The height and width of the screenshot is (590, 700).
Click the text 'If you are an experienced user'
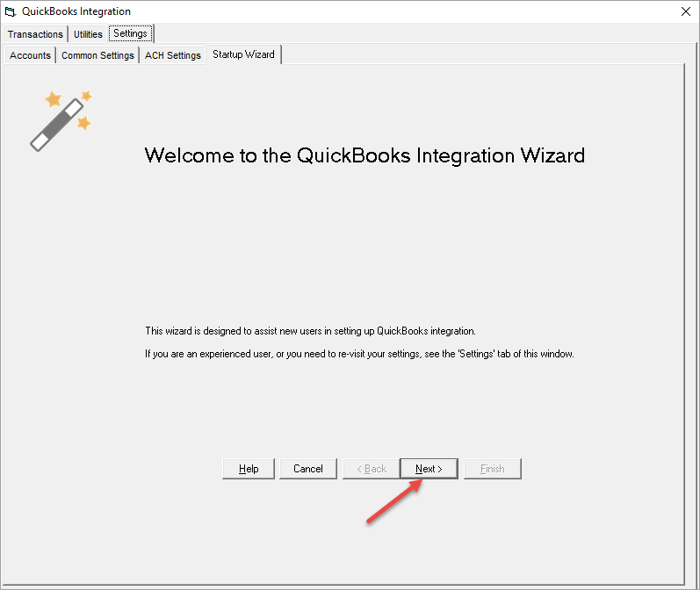209,354
